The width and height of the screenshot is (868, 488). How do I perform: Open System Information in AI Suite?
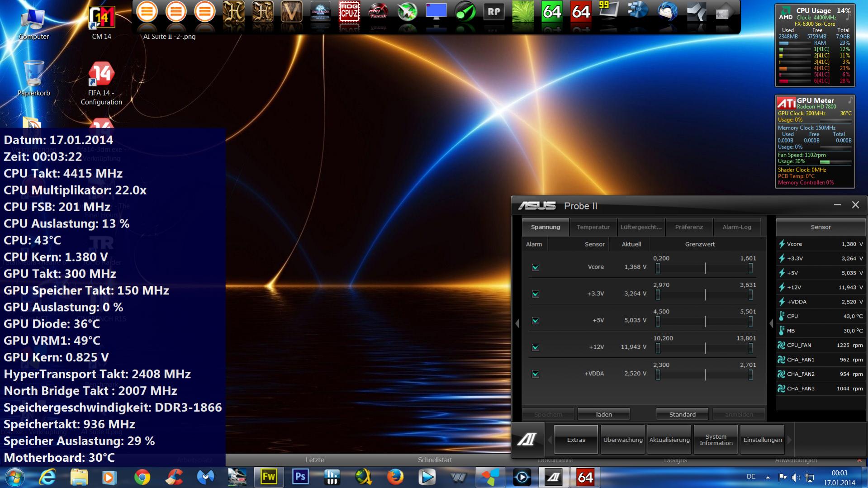[x=716, y=440]
